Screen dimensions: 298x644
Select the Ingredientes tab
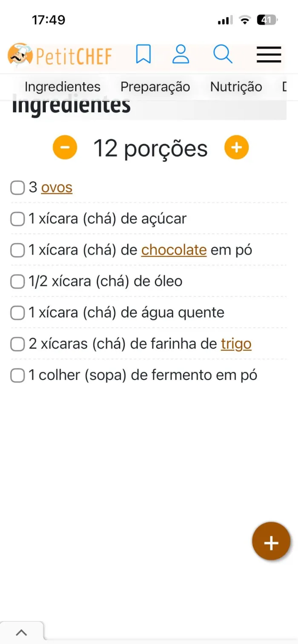(62, 87)
